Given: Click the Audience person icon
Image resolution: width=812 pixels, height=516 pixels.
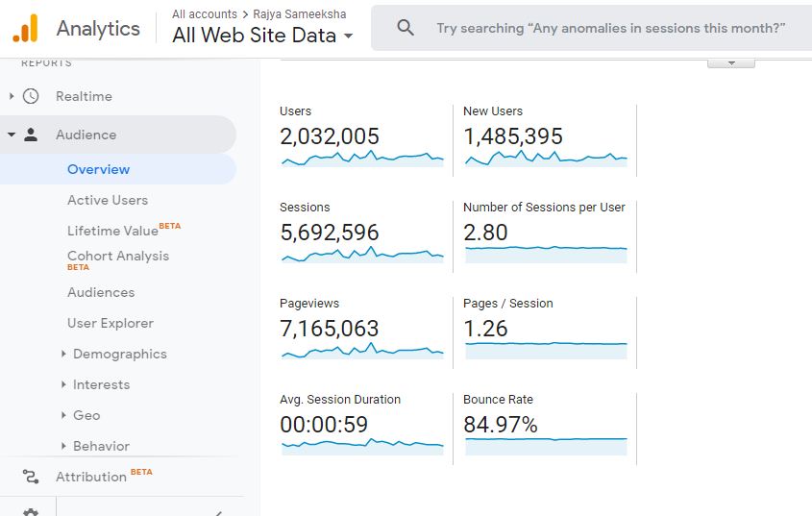Looking at the screenshot, I should coord(31,135).
